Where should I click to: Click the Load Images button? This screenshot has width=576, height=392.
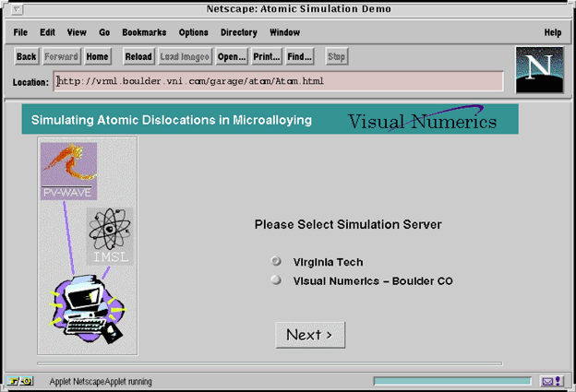pos(185,56)
